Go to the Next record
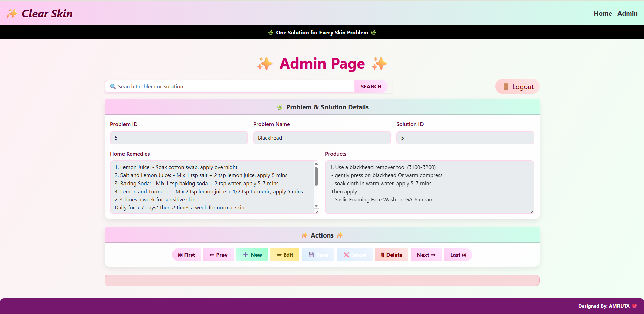This screenshot has width=644, height=314. (426, 255)
